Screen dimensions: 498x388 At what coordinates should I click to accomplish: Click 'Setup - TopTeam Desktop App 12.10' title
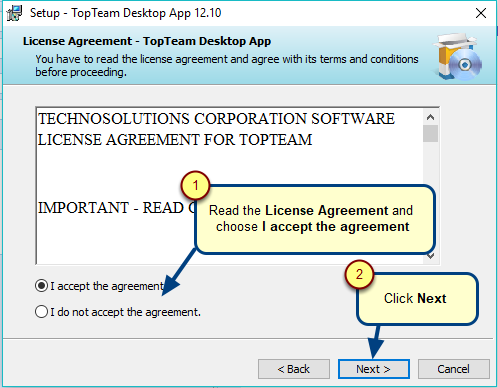[x=126, y=13]
